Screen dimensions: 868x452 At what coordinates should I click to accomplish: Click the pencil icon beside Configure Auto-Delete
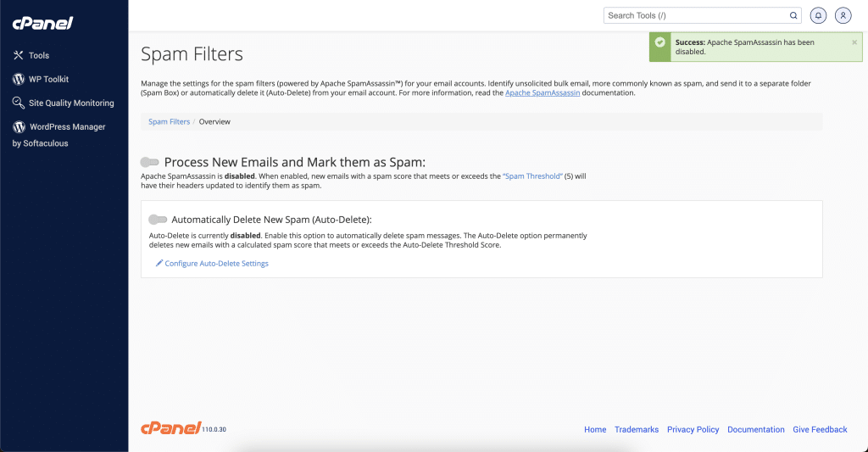[159, 263]
